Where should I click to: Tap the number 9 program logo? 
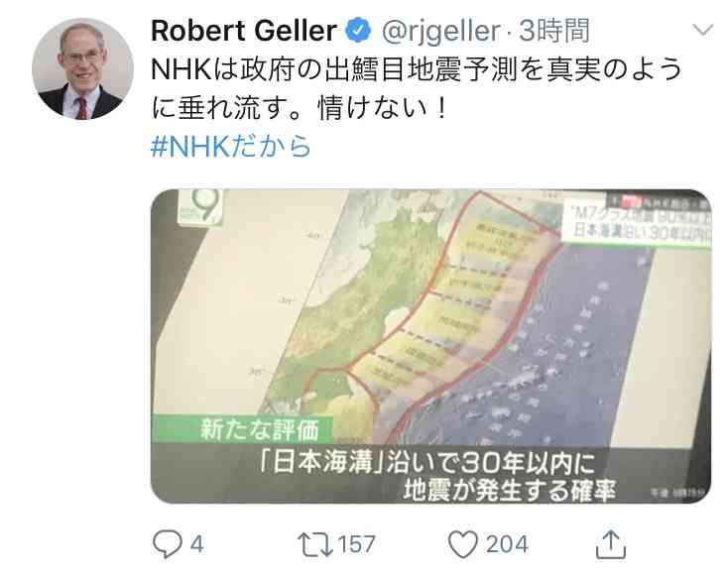pos(201,207)
